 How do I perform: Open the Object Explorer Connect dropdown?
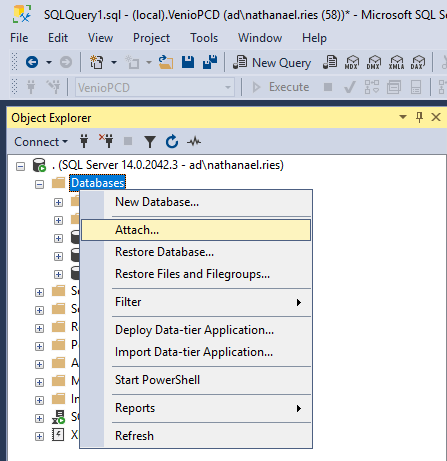coord(41,142)
